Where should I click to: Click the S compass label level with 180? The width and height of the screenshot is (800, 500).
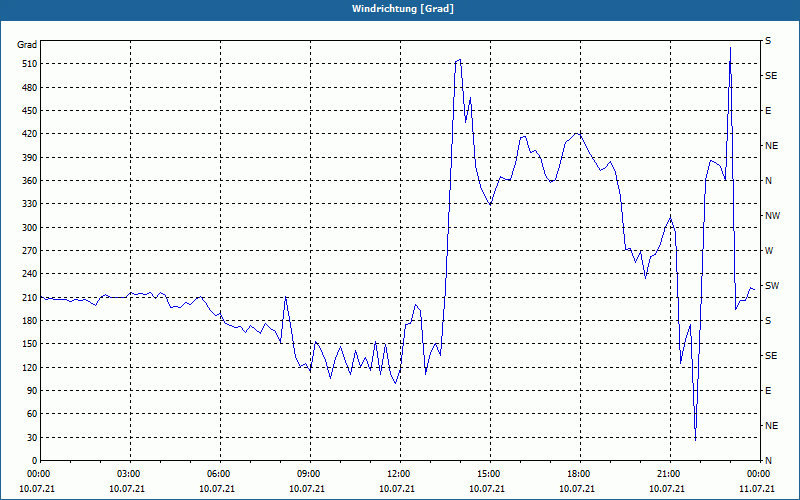(x=768, y=321)
